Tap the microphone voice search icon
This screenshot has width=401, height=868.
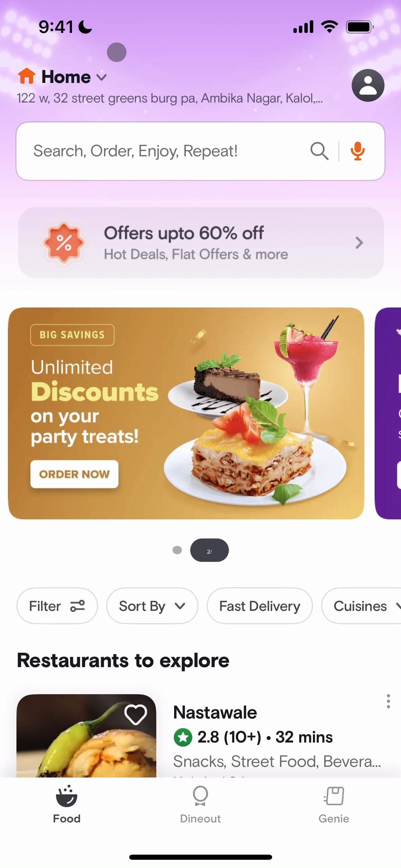357,151
